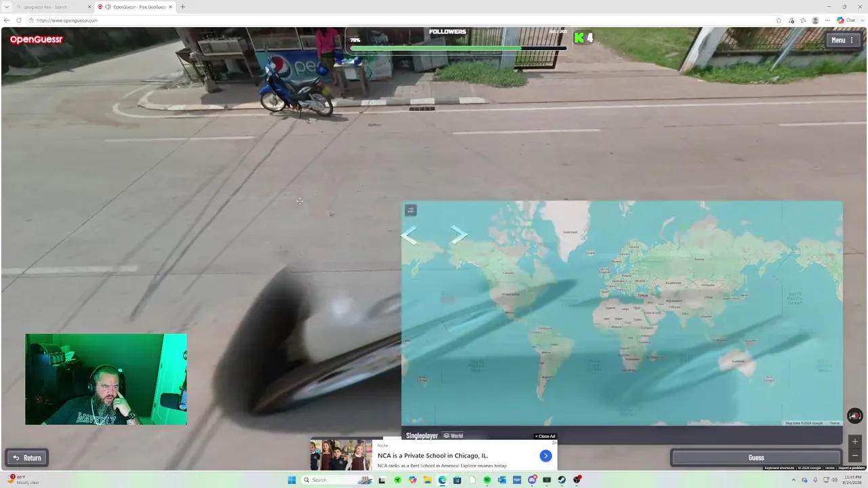The height and width of the screenshot is (488, 868).
Task: Open the browser settings and more menu
Action: 827,20
